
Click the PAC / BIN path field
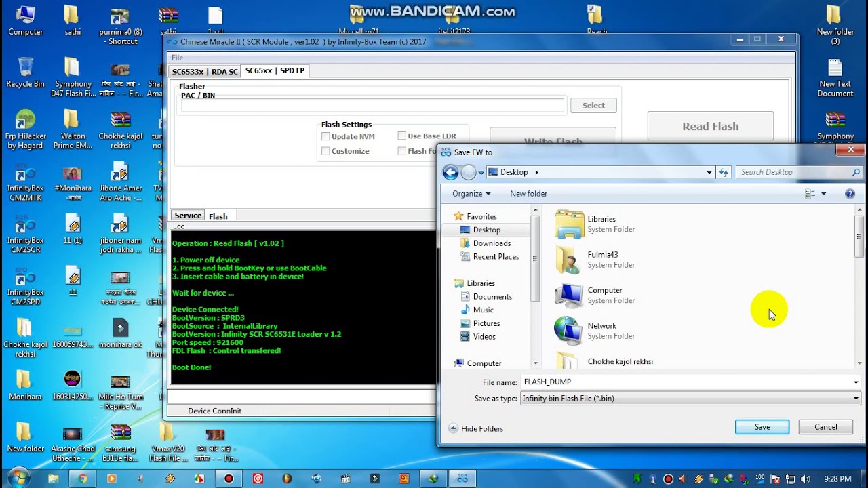(x=372, y=106)
